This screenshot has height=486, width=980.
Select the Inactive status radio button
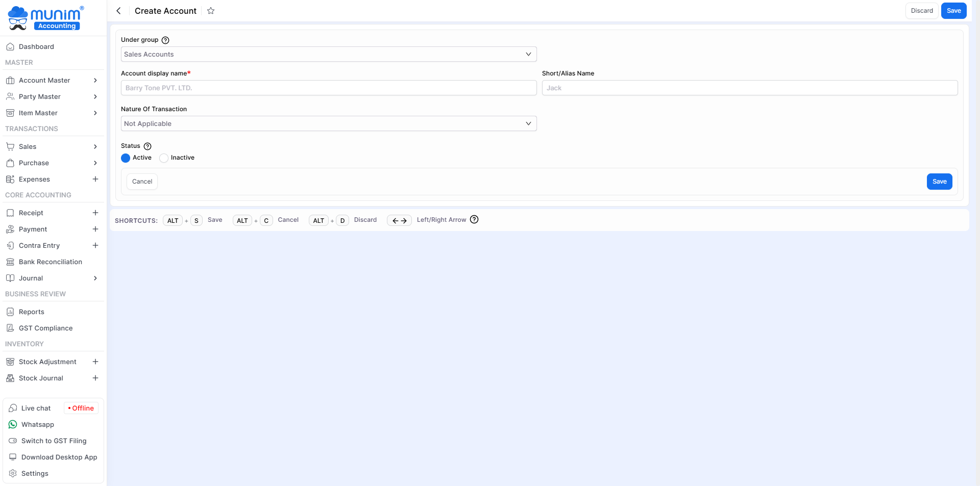[164, 158]
